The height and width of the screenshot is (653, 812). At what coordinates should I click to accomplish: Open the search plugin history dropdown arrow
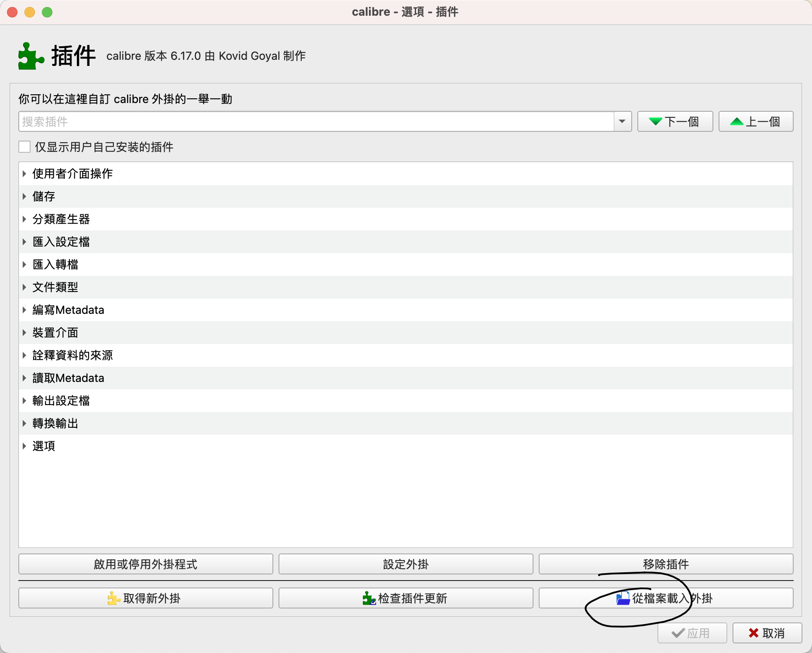pyautogui.click(x=622, y=122)
